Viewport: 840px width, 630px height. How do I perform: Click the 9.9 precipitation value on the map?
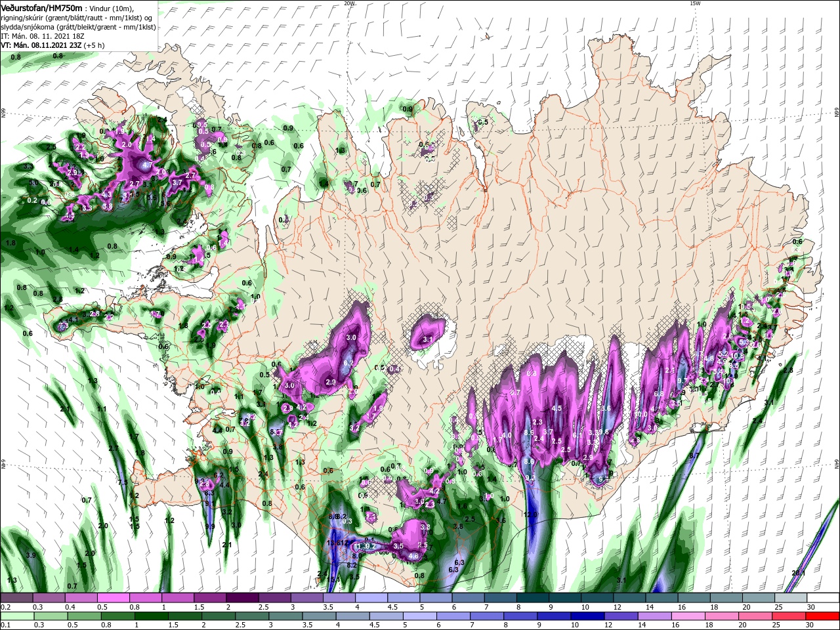pyautogui.click(x=210, y=526)
